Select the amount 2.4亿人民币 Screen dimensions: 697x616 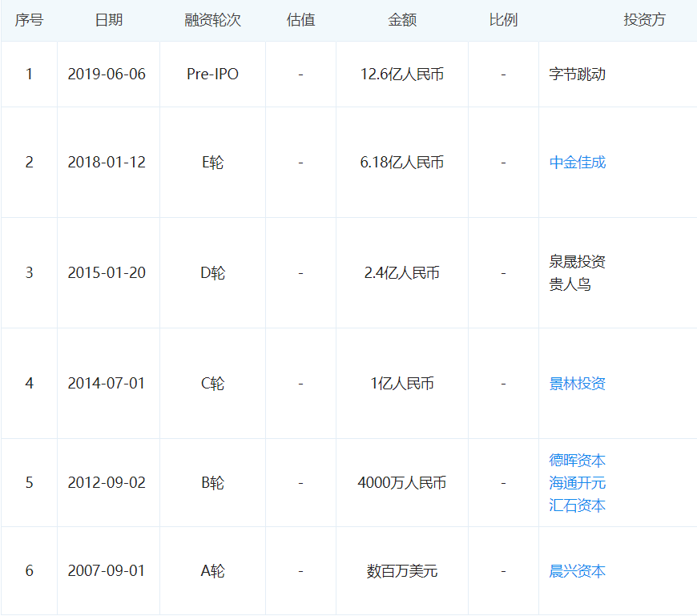(x=402, y=272)
